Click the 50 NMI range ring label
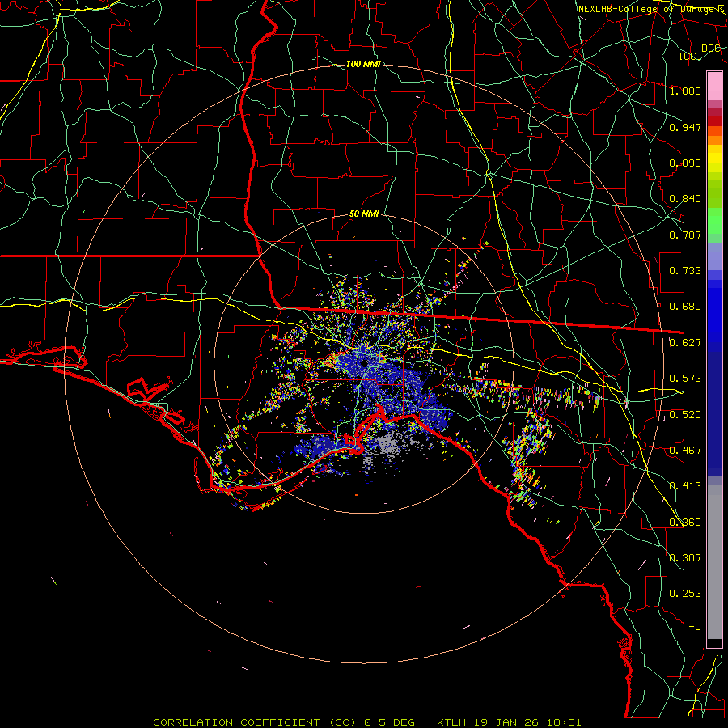The height and width of the screenshot is (728, 728). click(x=364, y=214)
